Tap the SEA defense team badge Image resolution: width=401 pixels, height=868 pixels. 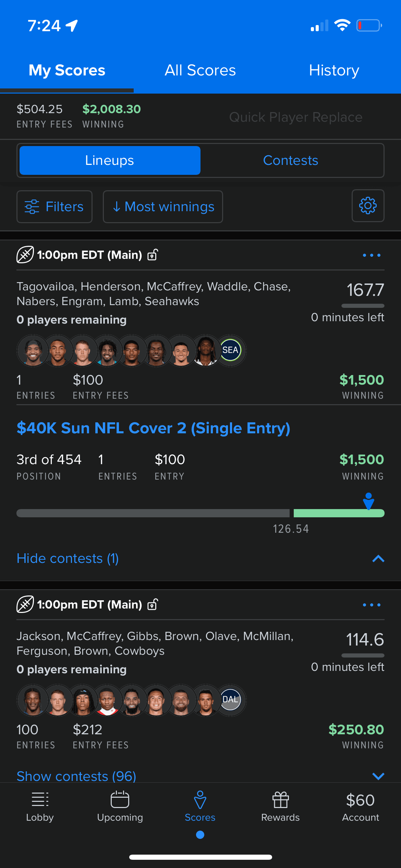[x=230, y=350]
